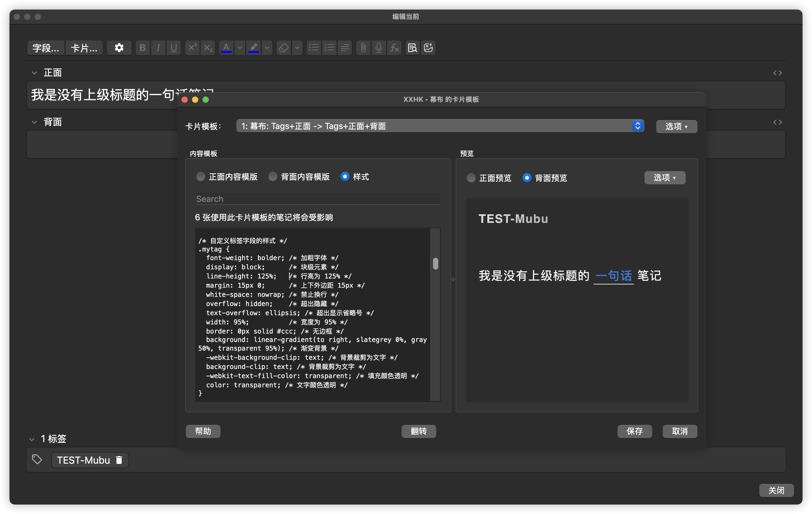
Task: Click the 关闭 button in editor window
Action: 776,490
